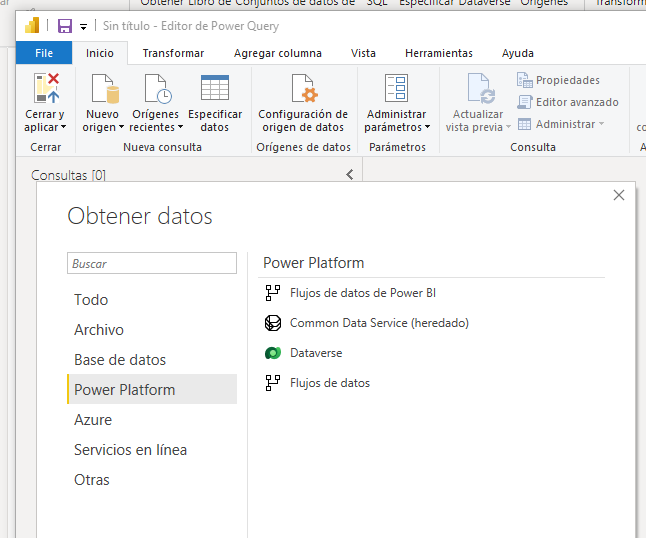
Task: Save using the floppy disk icon
Action: (x=65, y=26)
